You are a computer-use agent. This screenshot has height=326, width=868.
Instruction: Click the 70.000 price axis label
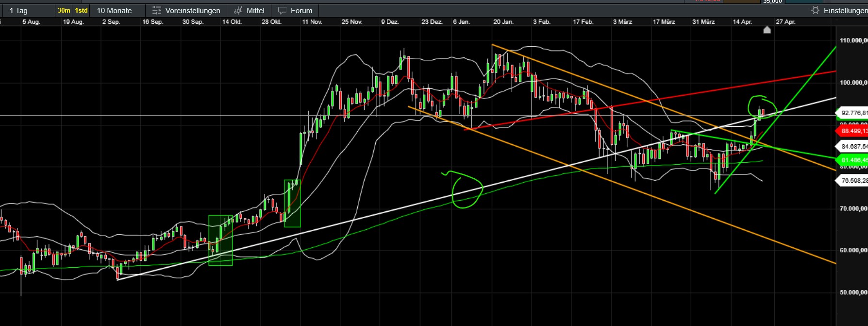[x=853, y=208]
